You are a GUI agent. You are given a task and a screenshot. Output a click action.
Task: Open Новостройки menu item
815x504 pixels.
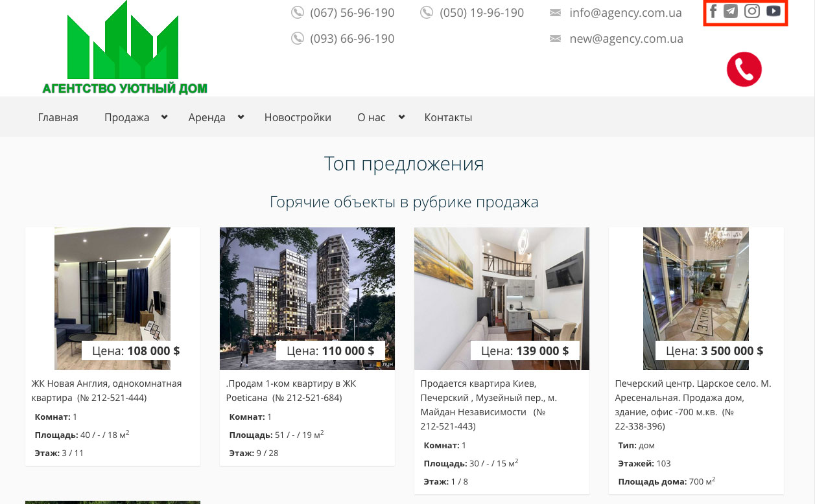click(298, 117)
